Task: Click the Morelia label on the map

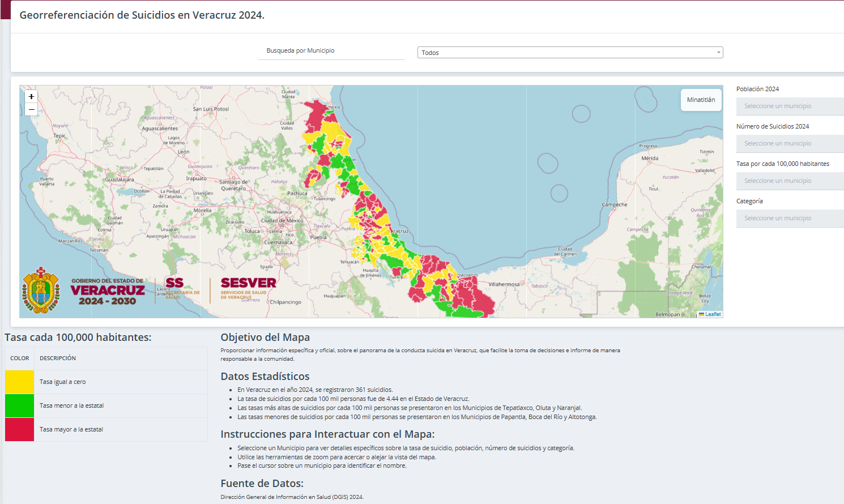Action: 202,211
